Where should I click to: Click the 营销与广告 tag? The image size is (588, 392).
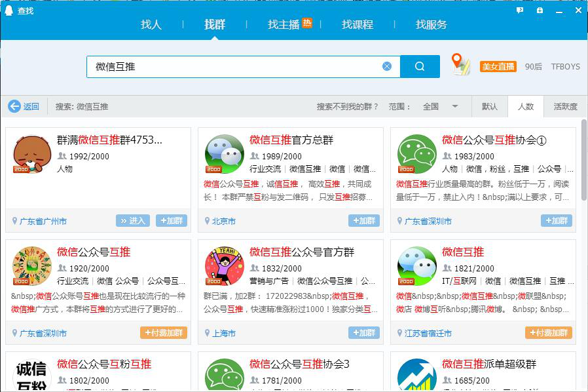click(269, 281)
